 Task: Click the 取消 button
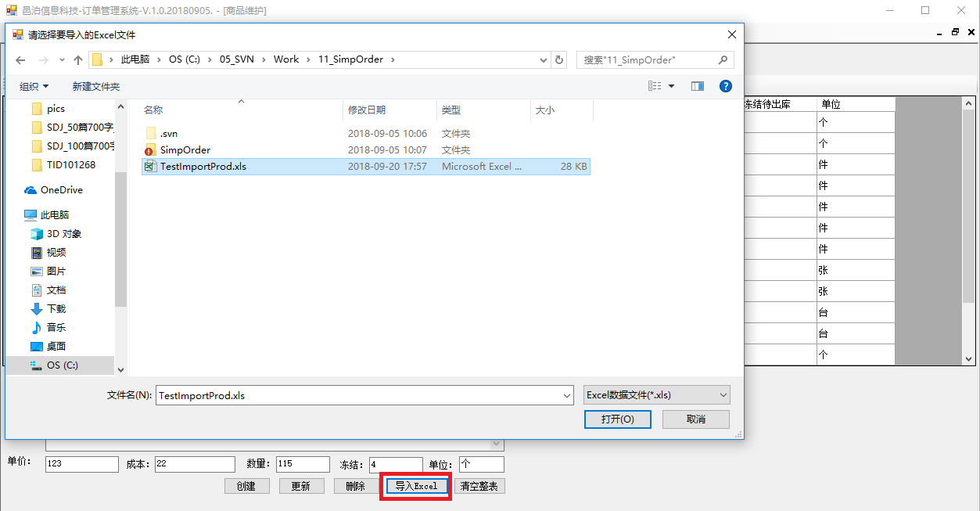point(696,419)
